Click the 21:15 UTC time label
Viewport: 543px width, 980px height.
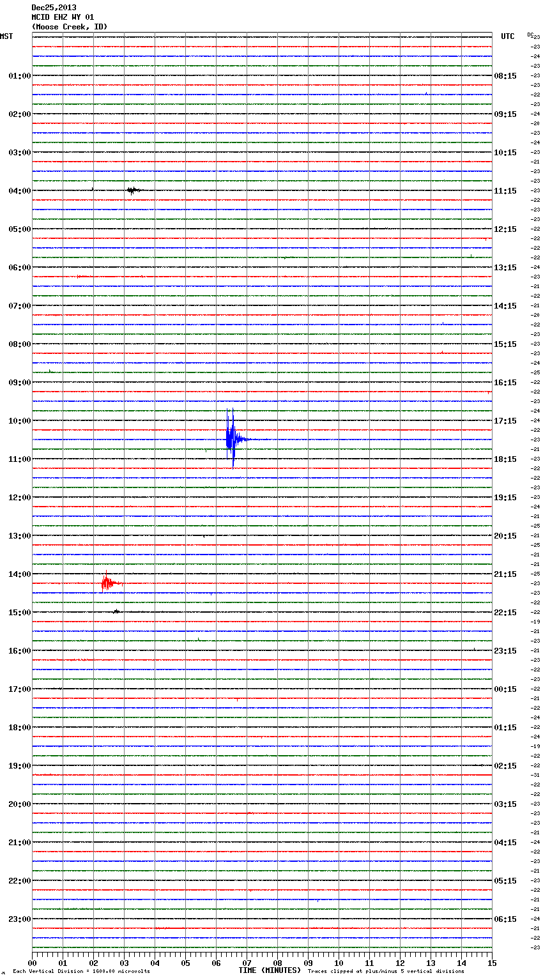505,574
